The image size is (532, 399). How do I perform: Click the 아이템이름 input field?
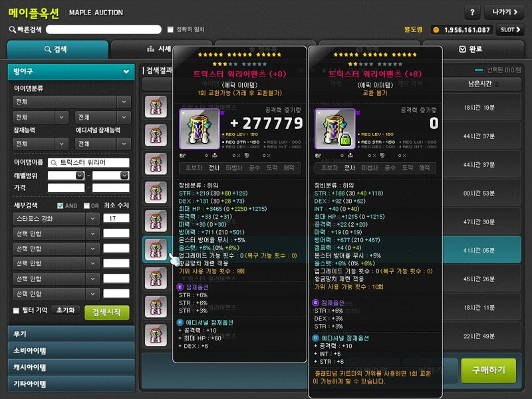point(88,163)
